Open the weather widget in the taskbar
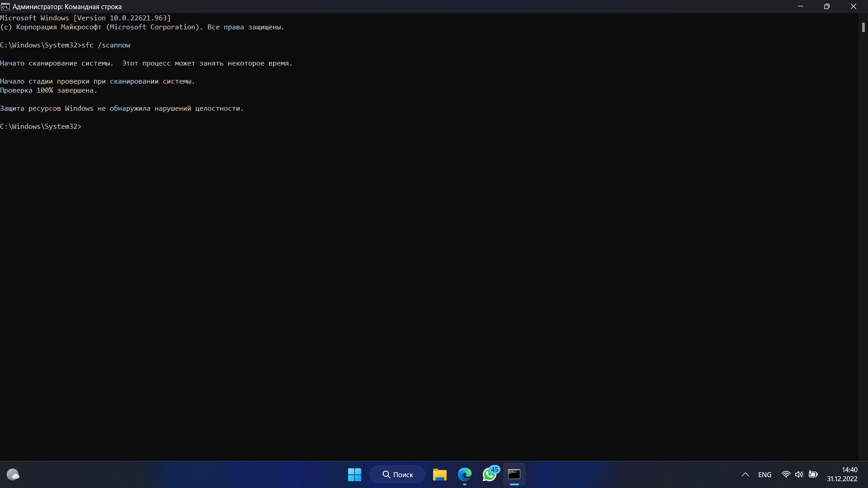This screenshot has width=868, height=488. 13,474
